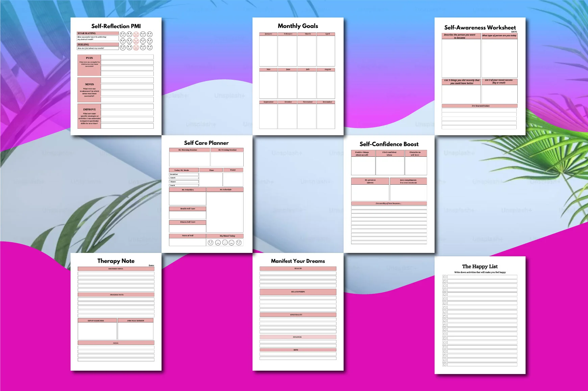Click the My Evening Routine box header
Screen dimensions: 588x391
click(227, 150)
